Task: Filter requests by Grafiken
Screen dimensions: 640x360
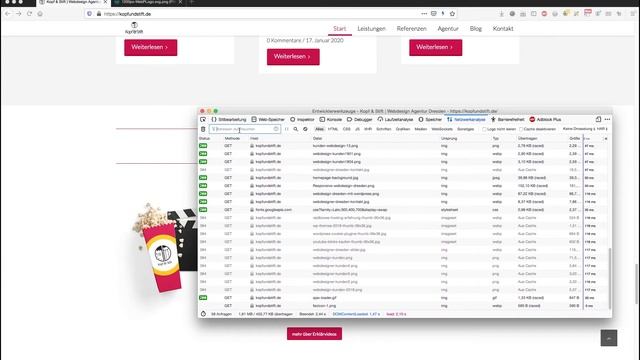Action: pos(402,129)
